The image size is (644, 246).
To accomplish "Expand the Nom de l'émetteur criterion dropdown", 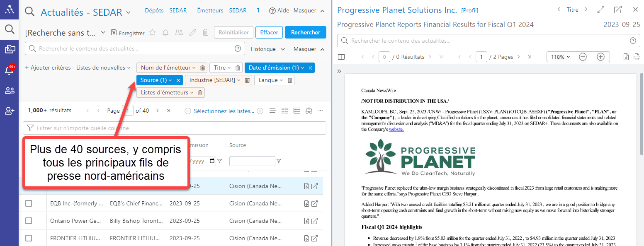I will point(194,68).
